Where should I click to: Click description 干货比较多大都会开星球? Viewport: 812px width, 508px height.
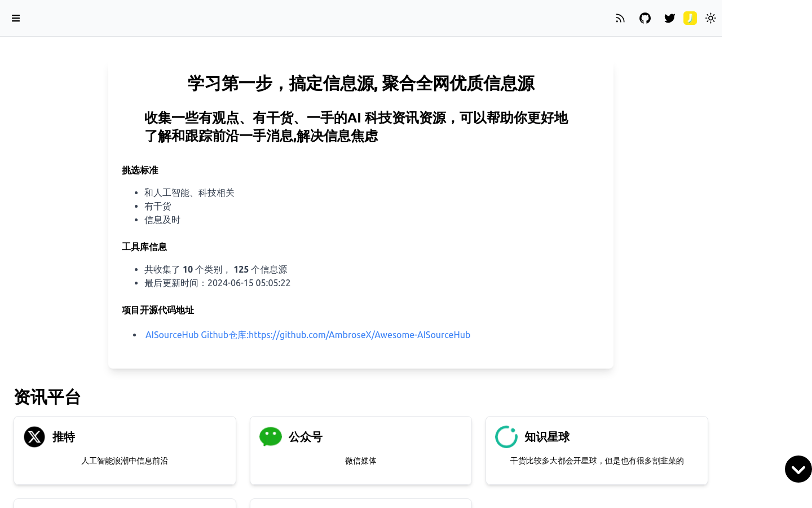tap(597, 461)
